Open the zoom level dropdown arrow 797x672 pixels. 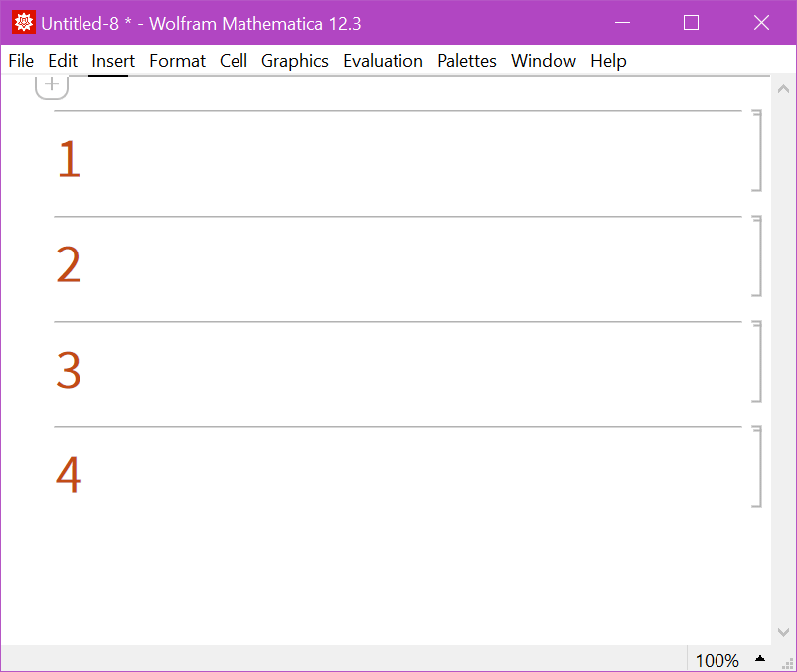760,659
